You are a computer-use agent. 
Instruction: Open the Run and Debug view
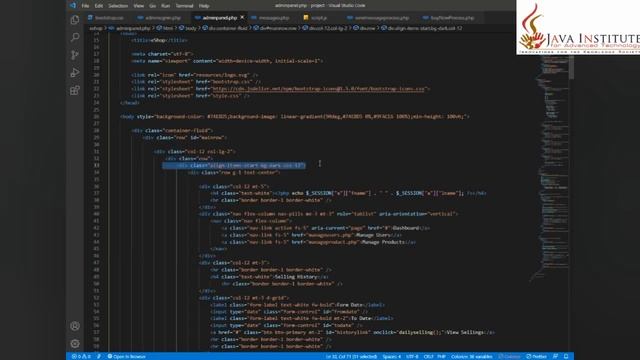point(75,73)
